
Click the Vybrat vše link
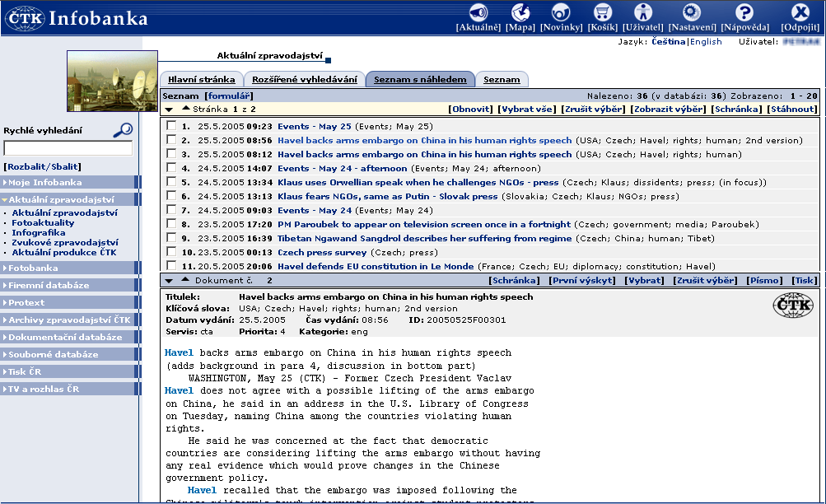pos(527,109)
